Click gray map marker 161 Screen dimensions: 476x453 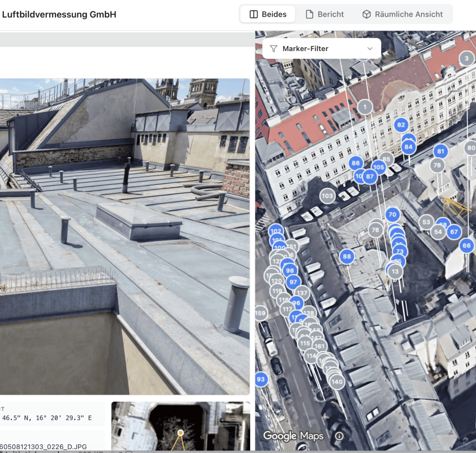319,346
